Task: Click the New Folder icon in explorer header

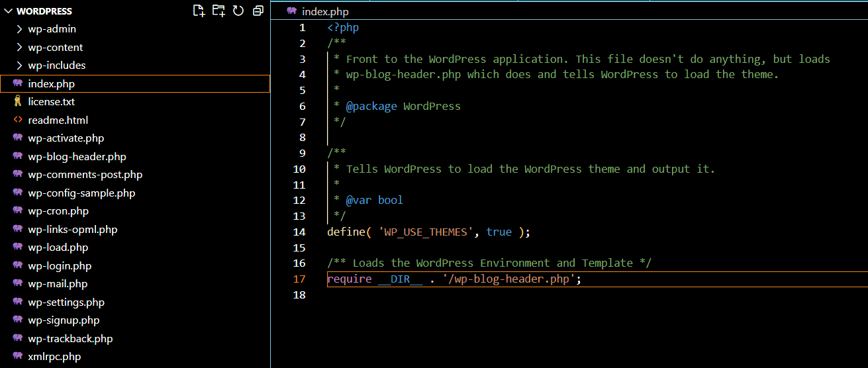Action: point(218,11)
